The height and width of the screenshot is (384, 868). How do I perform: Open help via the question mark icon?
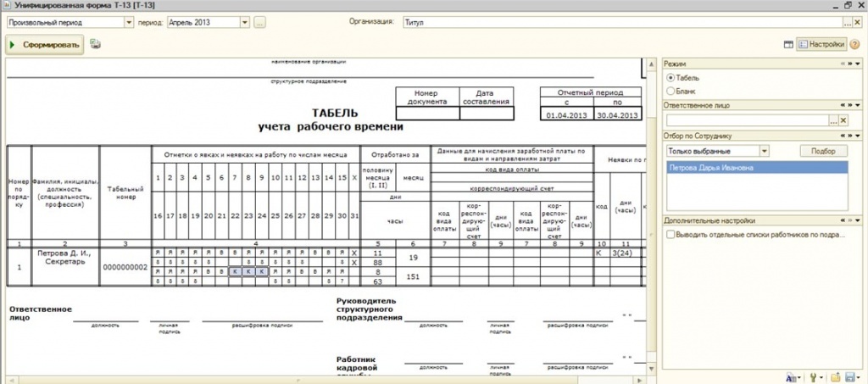[854, 44]
